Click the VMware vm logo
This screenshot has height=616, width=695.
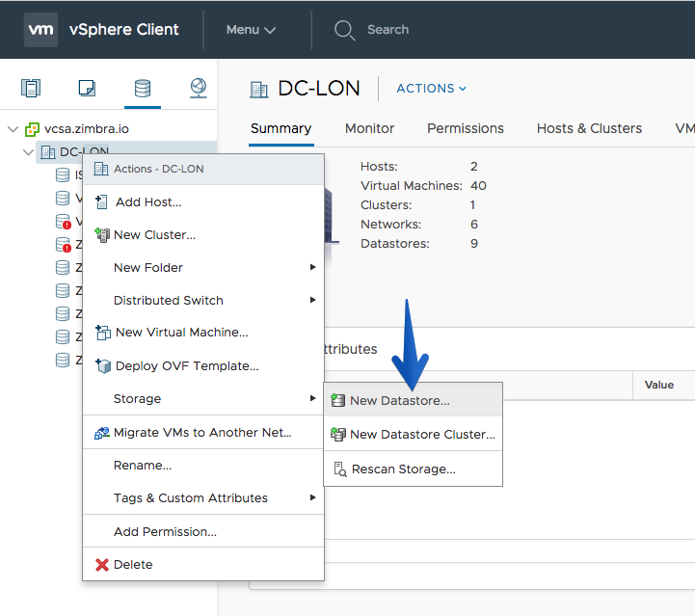40,30
